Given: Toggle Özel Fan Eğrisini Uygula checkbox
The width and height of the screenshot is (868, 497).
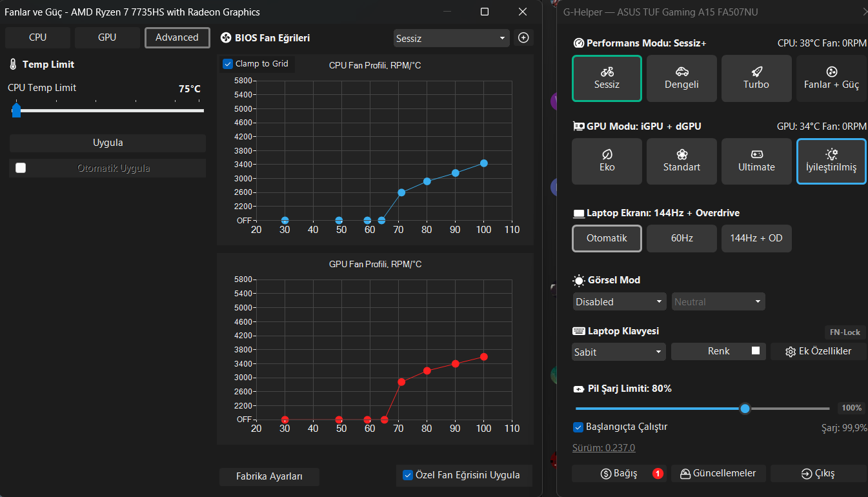Looking at the screenshot, I should [x=408, y=475].
